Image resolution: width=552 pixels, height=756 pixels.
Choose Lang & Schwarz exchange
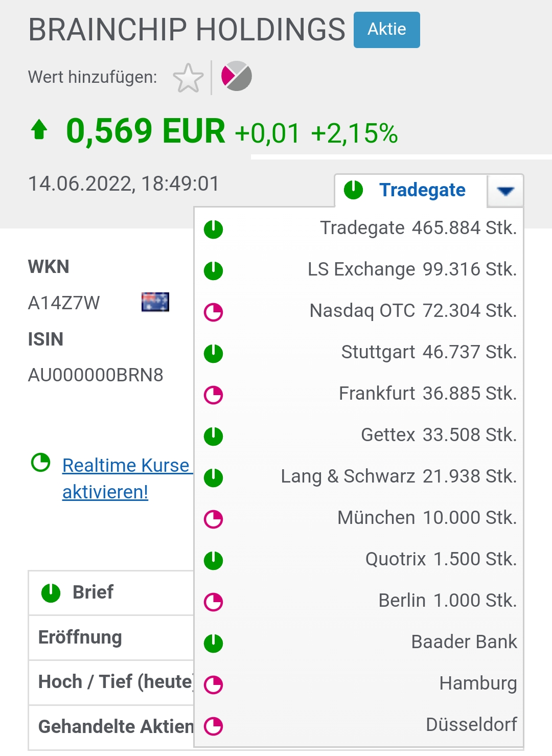[x=398, y=476]
